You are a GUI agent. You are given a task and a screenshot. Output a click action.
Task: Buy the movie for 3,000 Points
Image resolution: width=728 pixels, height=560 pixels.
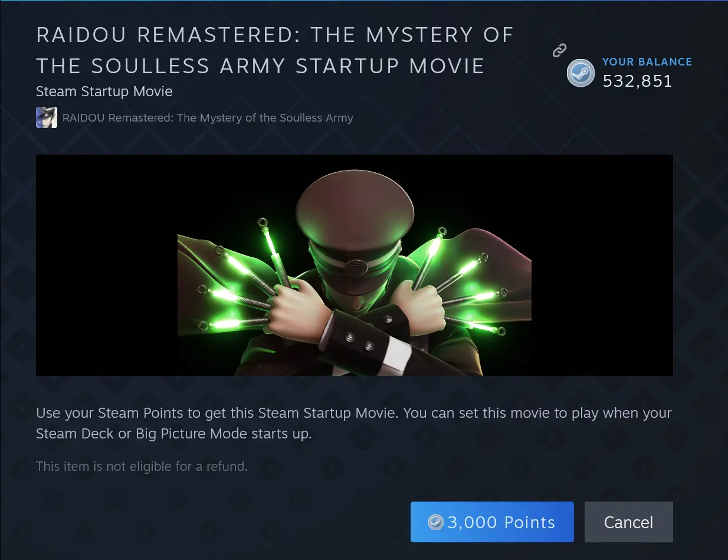point(492,522)
